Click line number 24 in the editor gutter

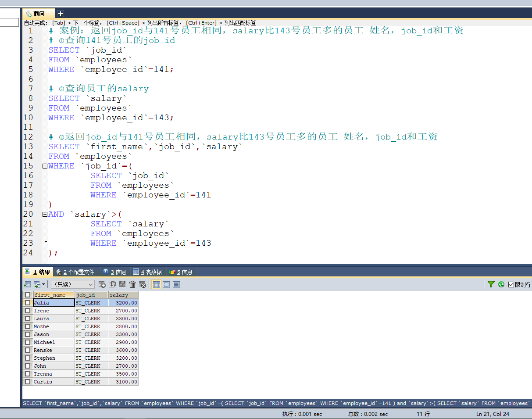28,253
